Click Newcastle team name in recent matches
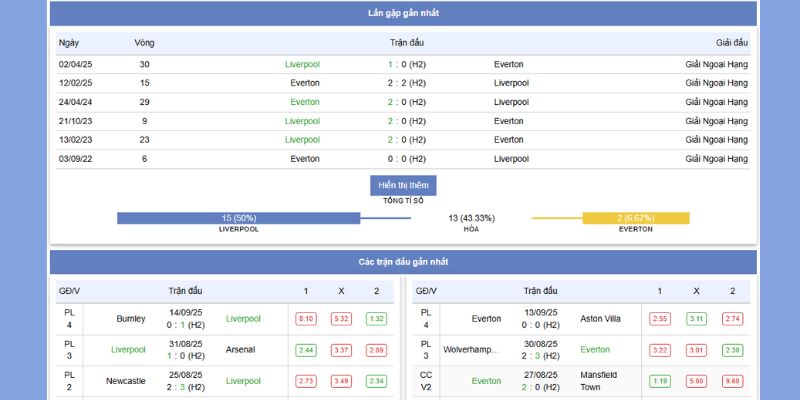The image size is (800, 400). [126, 381]
